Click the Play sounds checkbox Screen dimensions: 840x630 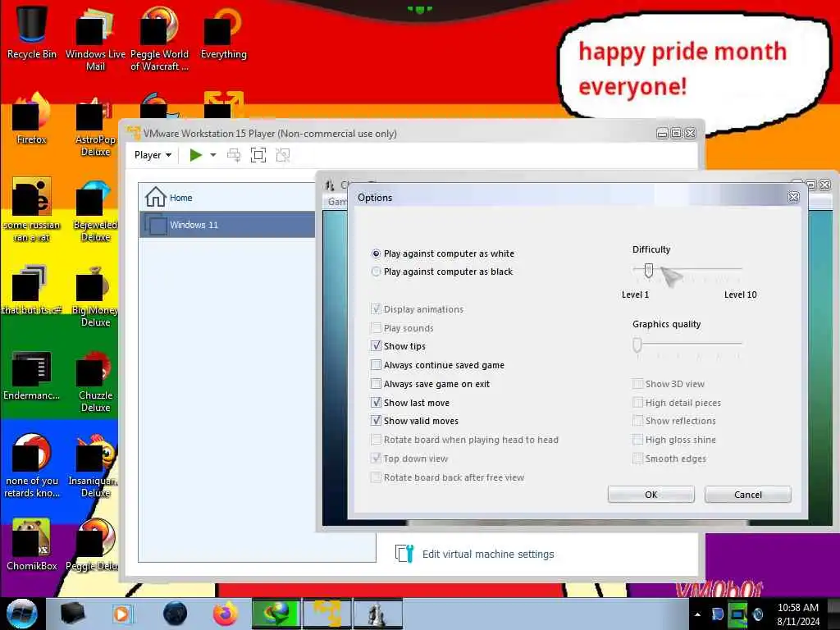tap(376, 328)
